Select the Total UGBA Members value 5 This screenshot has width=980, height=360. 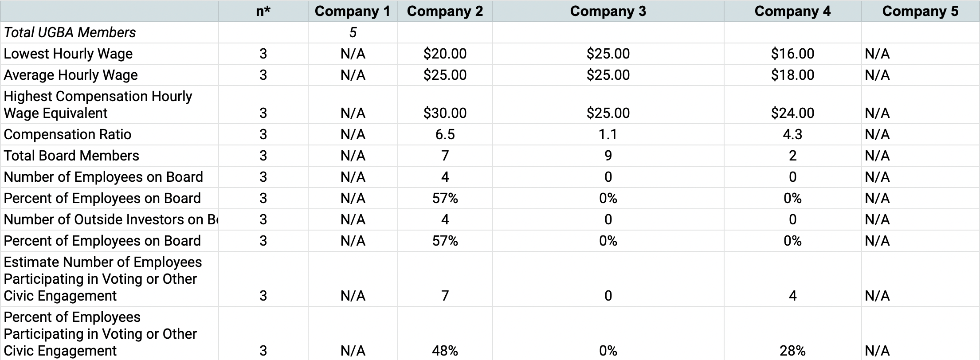pyautogui.click(x=353, y=32)
